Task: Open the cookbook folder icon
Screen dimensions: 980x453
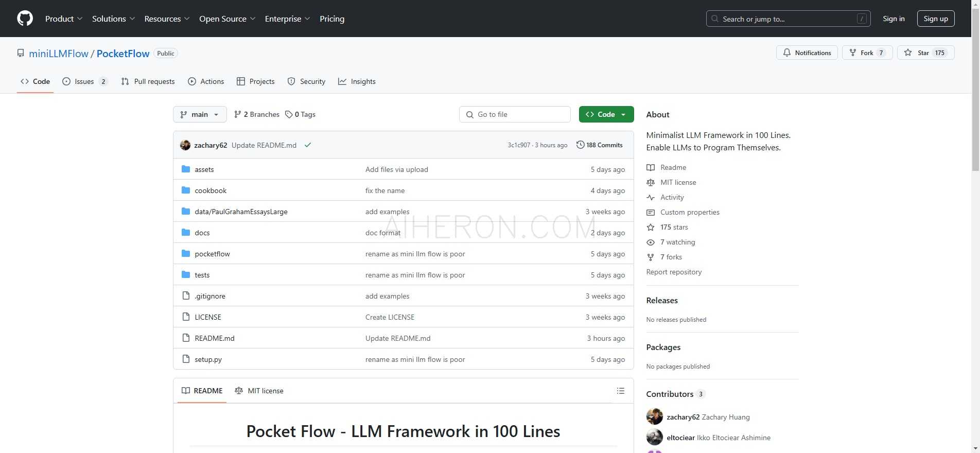Action: pyautogui.click(x=186, y=190)
